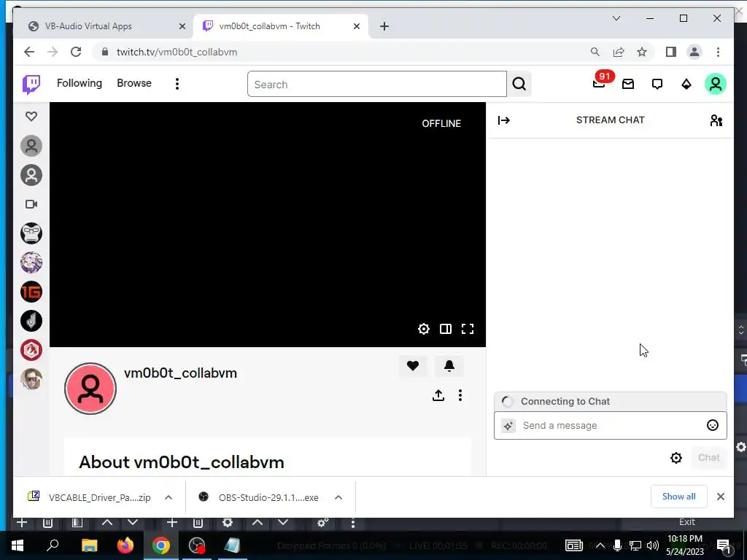The height and width of the screenshot is (560, 747).
Task: Open the green user avatar menu
Action: pyautogui.click(x=715, y=84)
